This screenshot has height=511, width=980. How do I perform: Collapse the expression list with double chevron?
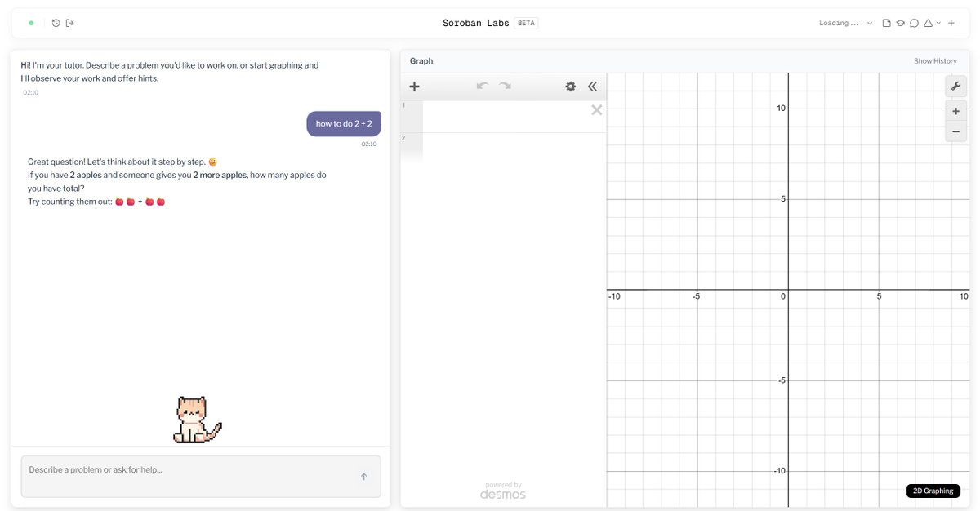click(593, 87)
